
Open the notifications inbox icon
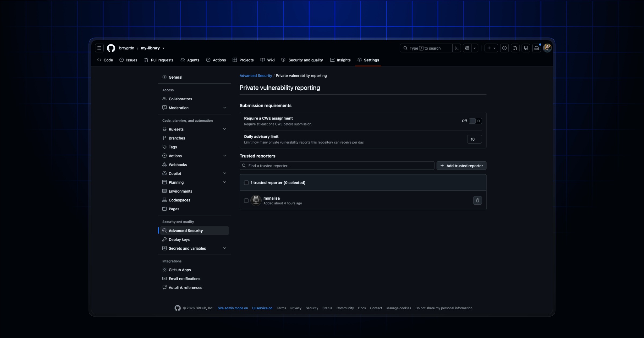(537, 48)
